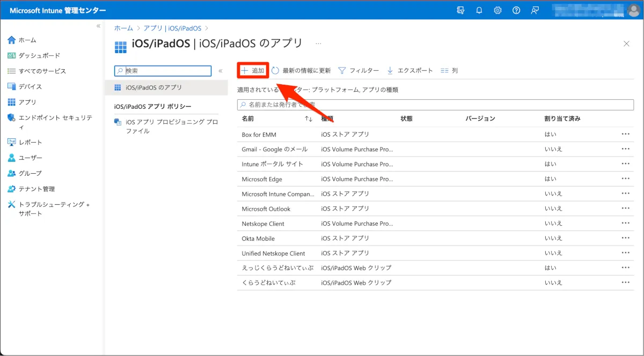Open the Copilot/portal icon in top bar

[460, 10]
